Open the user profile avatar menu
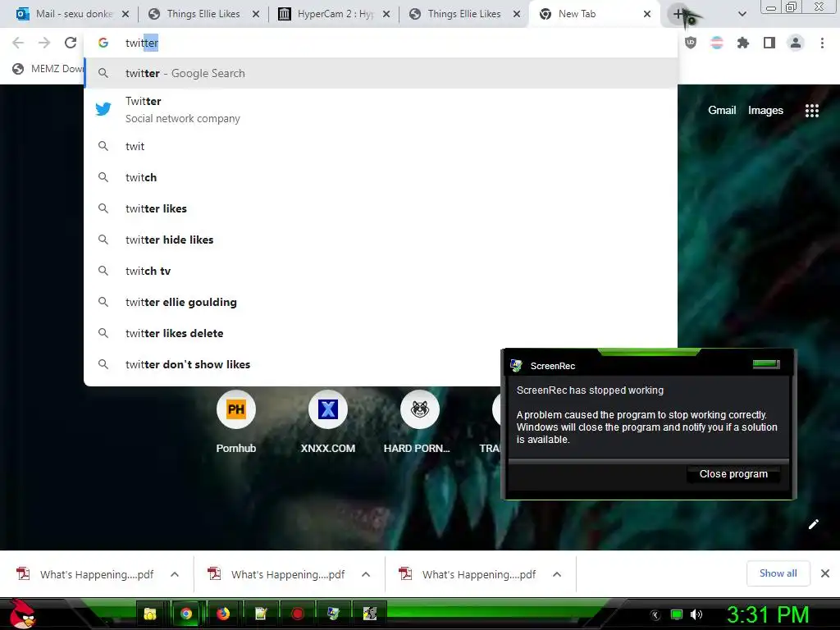This screenshot has height=630, width=840. [x=796, y=43]
